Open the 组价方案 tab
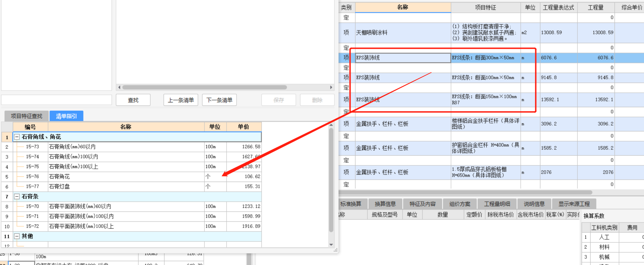 tap(460, 204)
